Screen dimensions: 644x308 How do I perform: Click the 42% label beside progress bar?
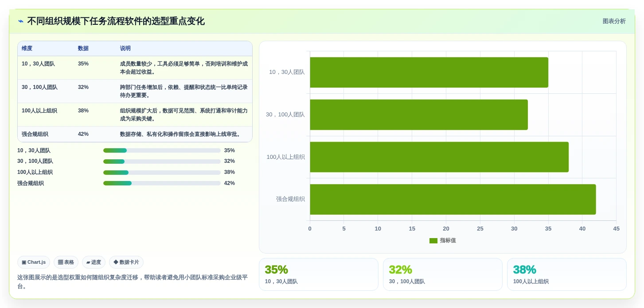[x=230, y=183]
